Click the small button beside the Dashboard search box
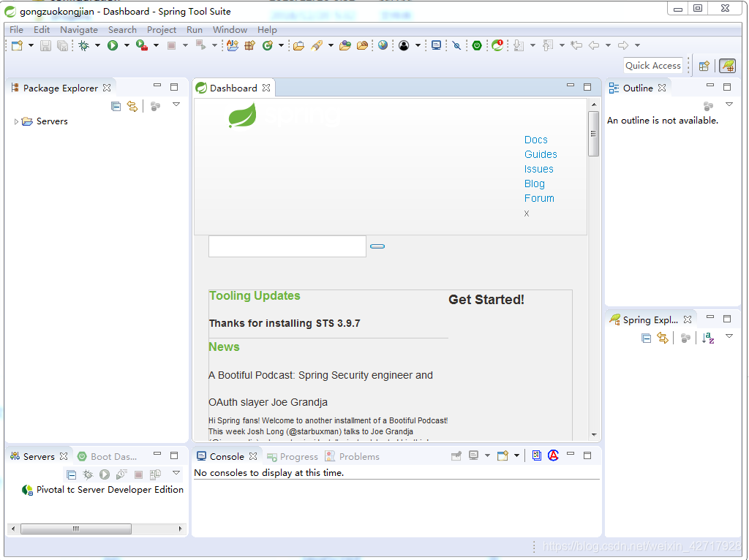749x560 pixels. pos(377,246)
